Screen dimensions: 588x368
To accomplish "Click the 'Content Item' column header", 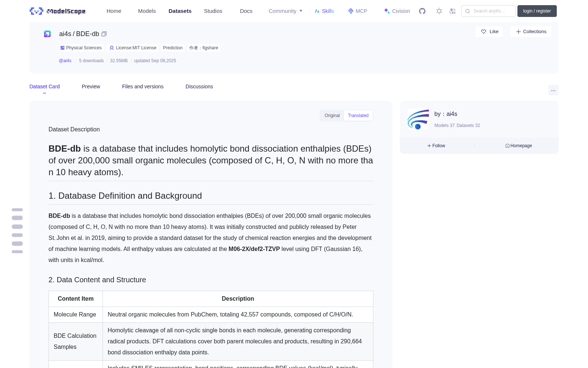I will coord(76,299).
